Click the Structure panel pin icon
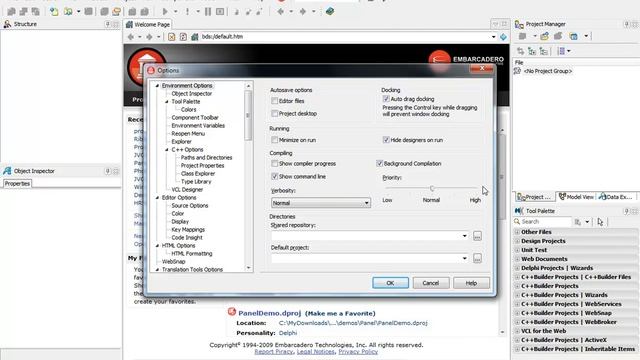The height and width of the screenshot is (360, 640). tap(108, 24)
